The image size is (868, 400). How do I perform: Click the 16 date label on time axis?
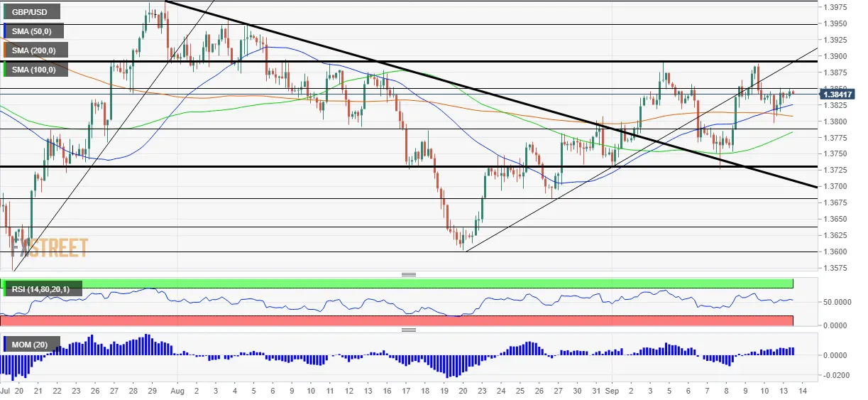(x=386, y=391)
